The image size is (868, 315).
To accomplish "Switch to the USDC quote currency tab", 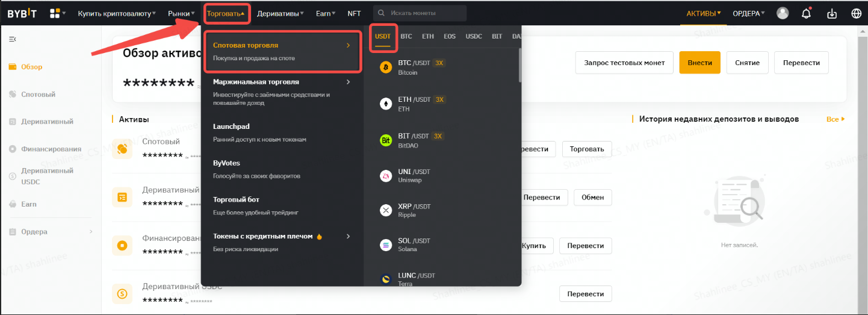I will click(474, 36).
